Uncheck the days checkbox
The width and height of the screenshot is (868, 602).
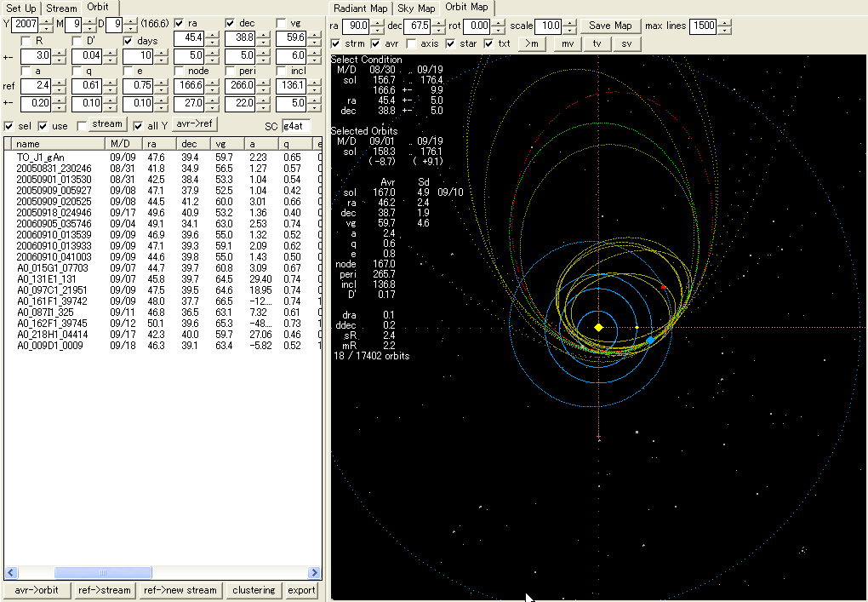pos(129,40)
